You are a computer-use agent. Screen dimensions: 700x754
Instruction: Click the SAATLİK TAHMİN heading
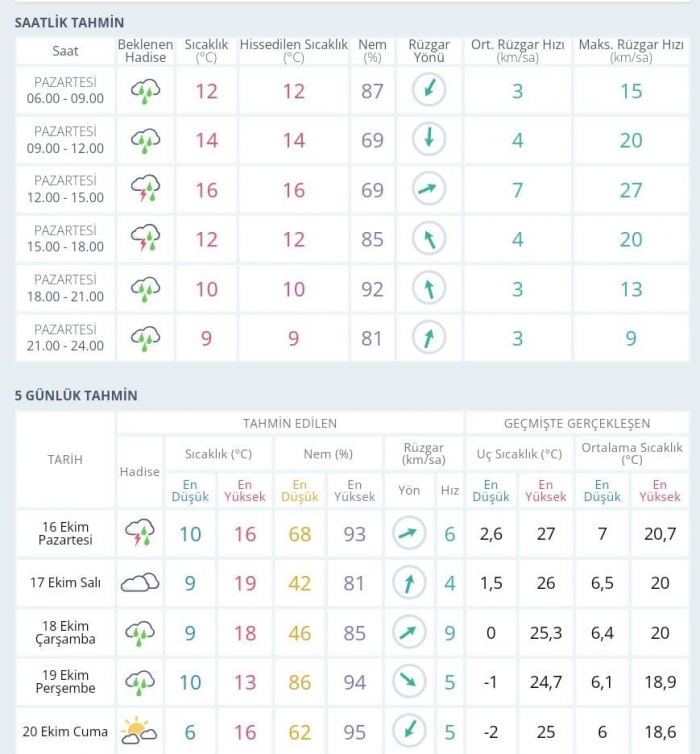point(70,22)
